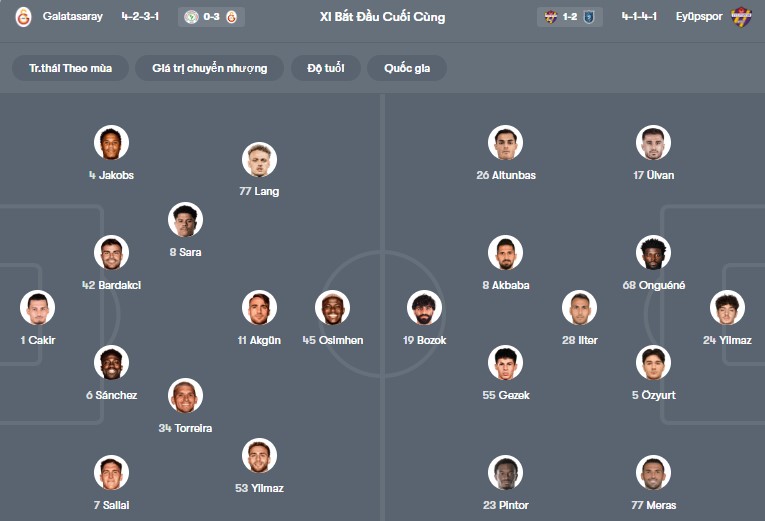Image resolution: width=765 pixels, height=521 pixels.
Task: Click the 77 Lang player name
Action: click(x=259, y=191)
